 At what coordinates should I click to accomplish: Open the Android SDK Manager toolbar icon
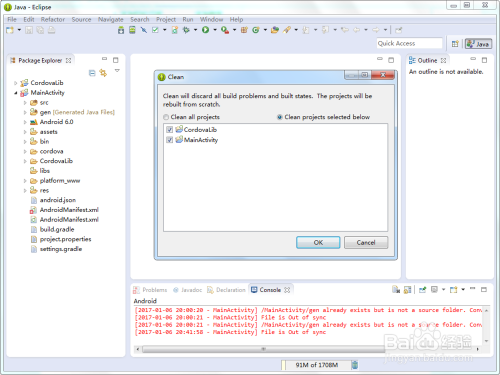click(121, 30)
